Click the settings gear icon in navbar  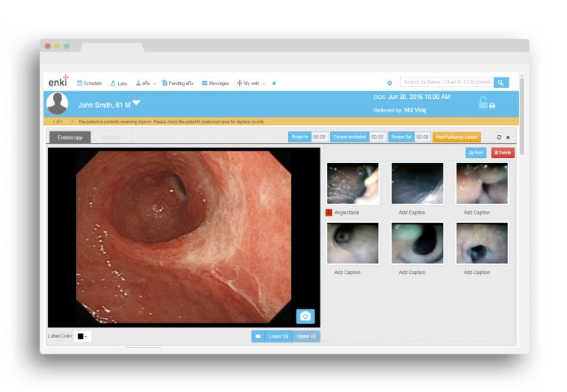[x=390, y=83]
